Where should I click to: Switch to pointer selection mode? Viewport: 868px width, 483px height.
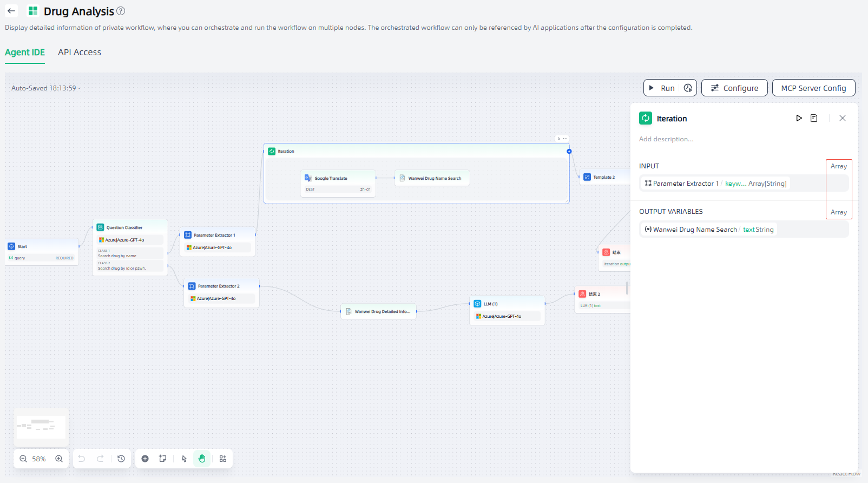184,459
